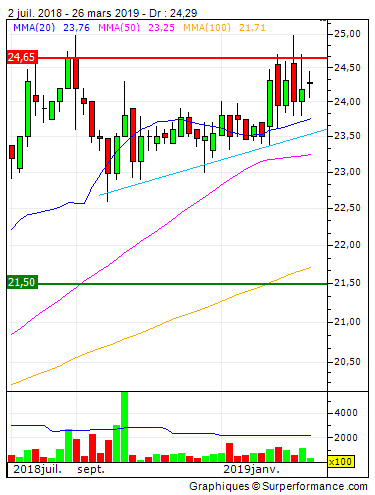Click the 20,50 price axis label
This screenshot has width=375, height=495.
[347, 362]
